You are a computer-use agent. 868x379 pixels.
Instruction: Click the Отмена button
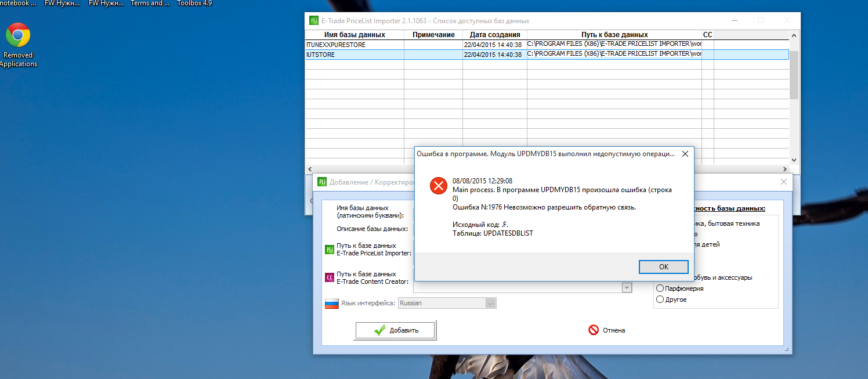[607, 330]
